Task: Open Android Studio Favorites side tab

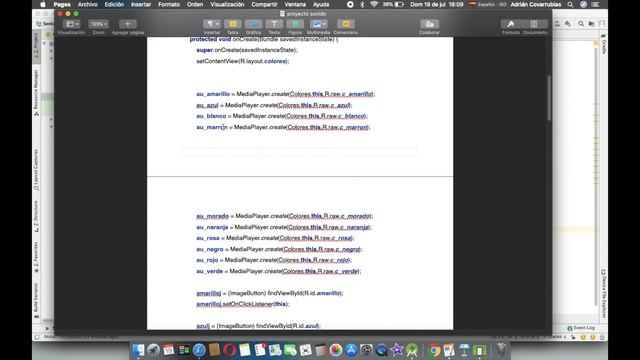Action: click(36, 257)
